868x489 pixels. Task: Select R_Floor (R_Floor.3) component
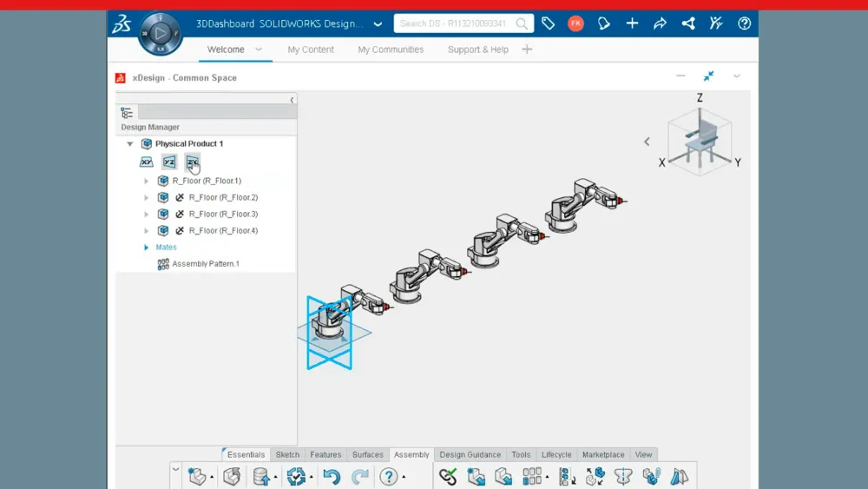click(x=223, y=214)
